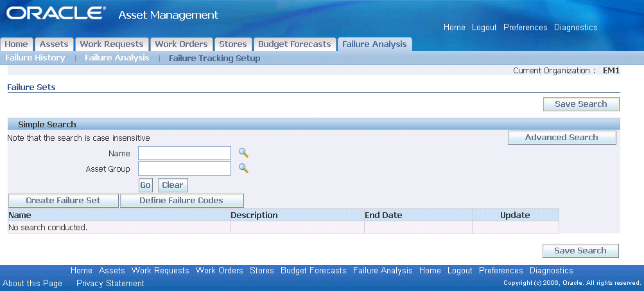The width and height of the screenshot is (644, 292).
Task: Click the Home link in the top header
Action: tap(454, 28)
